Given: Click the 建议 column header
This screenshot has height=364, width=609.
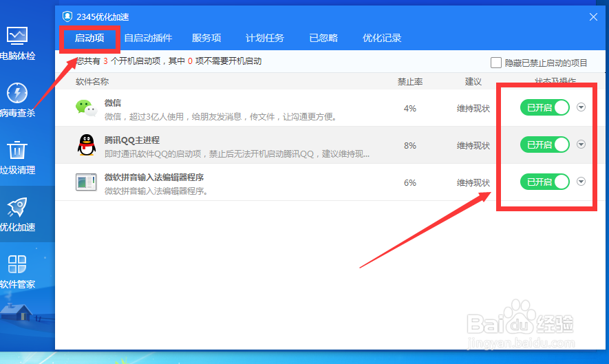Looking at the screenshot, I should 473,82.
